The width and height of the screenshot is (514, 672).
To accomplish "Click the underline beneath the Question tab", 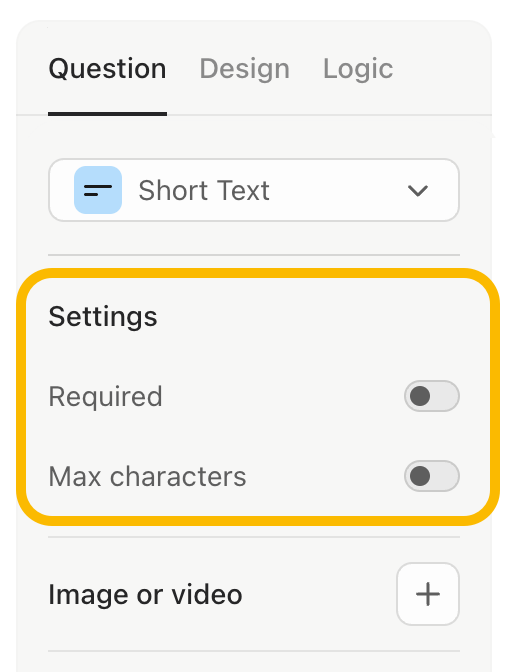I will point(107,114).
